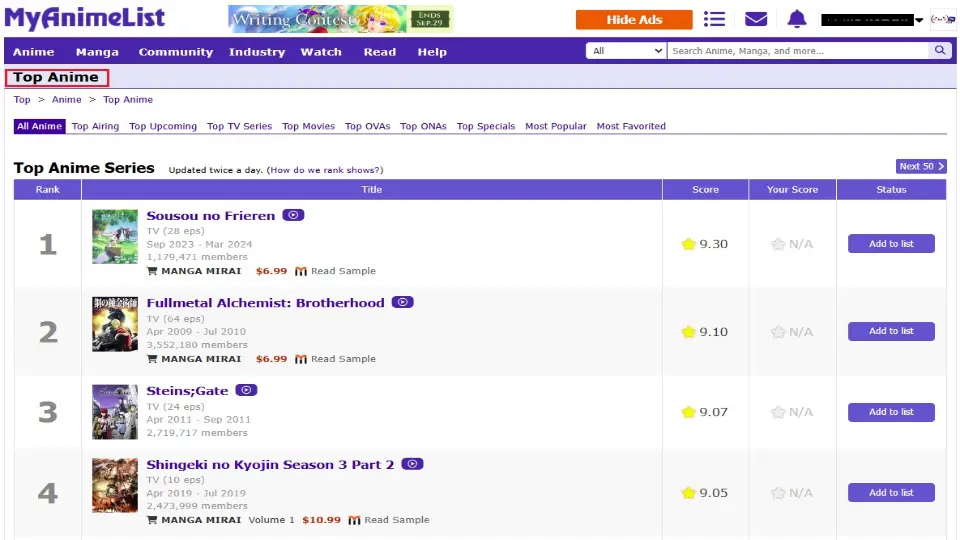Switch to the Top TV Series tab

239,126
